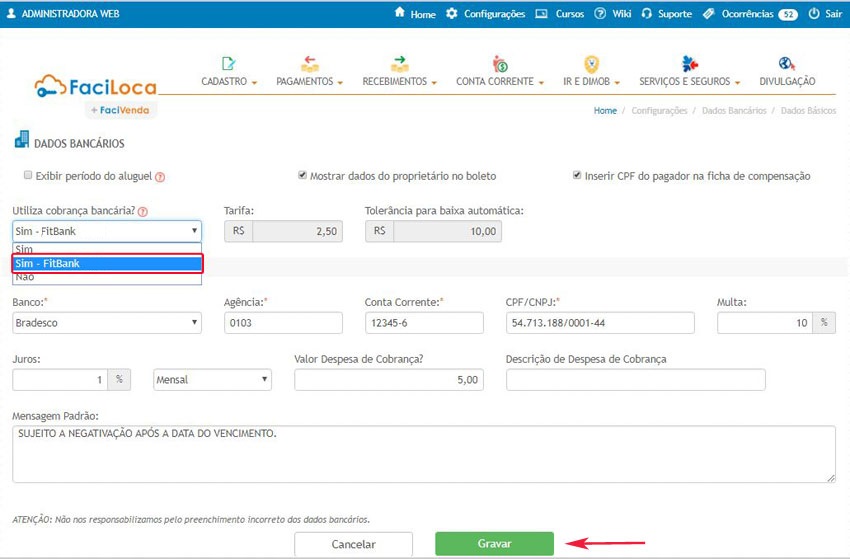Enable Exibir período do aluguel checkbox

28,175
